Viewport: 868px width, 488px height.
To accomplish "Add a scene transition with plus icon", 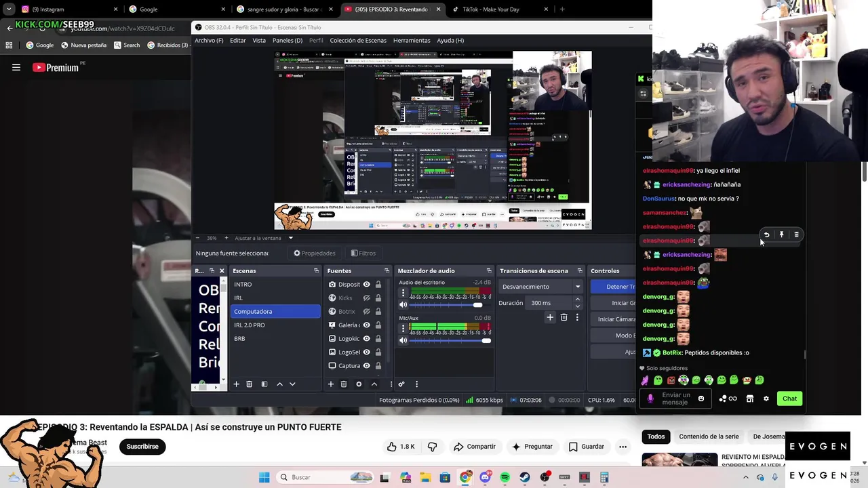I will (x=550, y=317).
